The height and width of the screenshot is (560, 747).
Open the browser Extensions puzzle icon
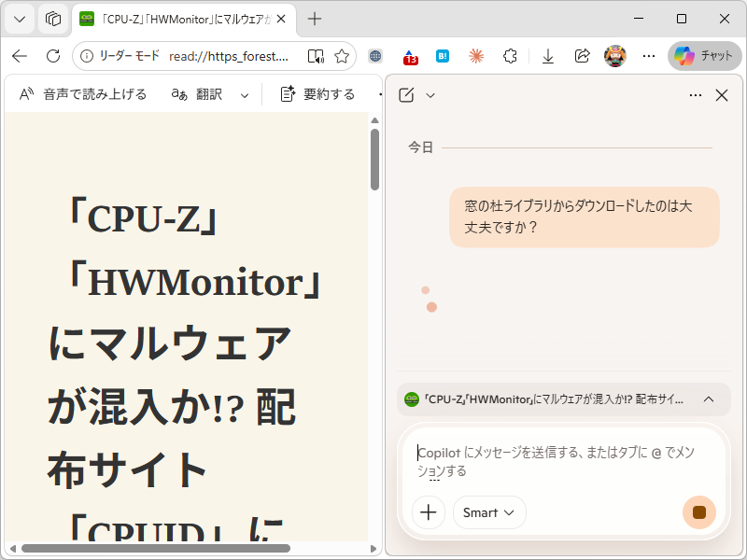(x=510, y=56)
